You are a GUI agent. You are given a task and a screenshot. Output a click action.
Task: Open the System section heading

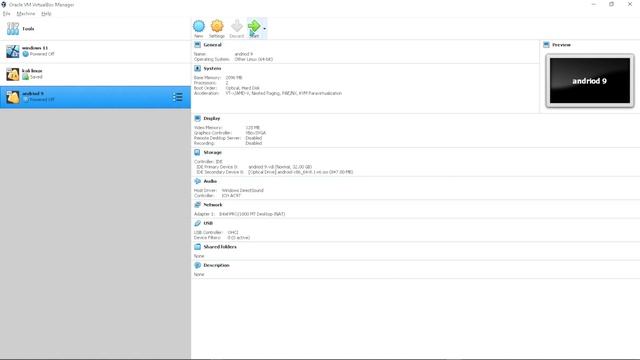(212, 69)
